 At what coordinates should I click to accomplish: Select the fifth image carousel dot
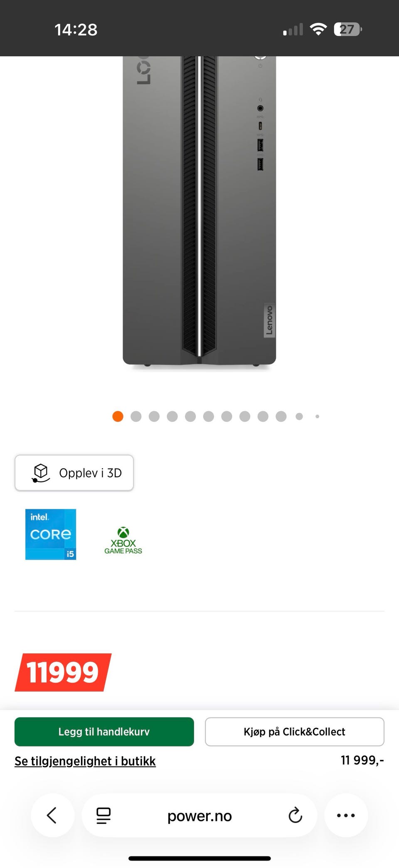point(190,417)
